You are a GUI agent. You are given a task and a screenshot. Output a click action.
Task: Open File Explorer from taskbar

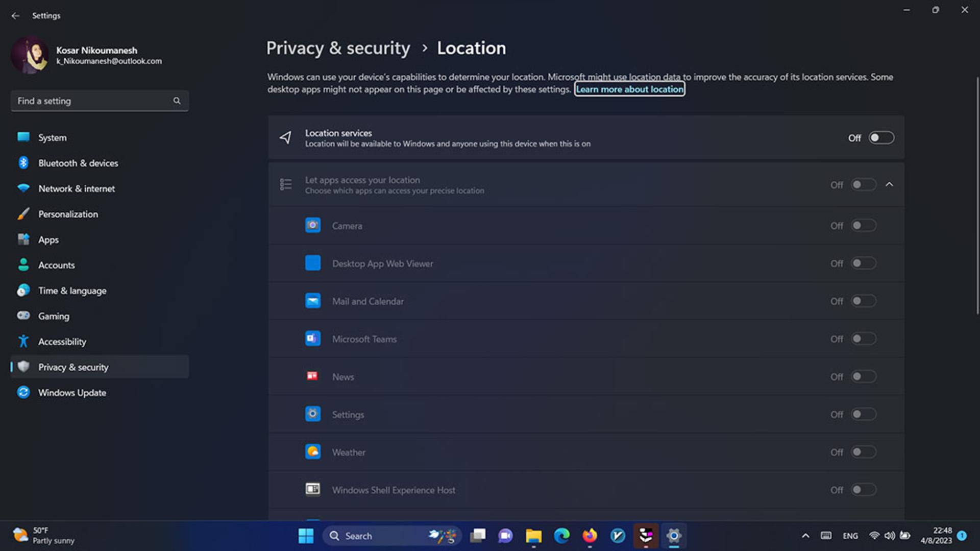pyautogui.click(x=533, y=536)
